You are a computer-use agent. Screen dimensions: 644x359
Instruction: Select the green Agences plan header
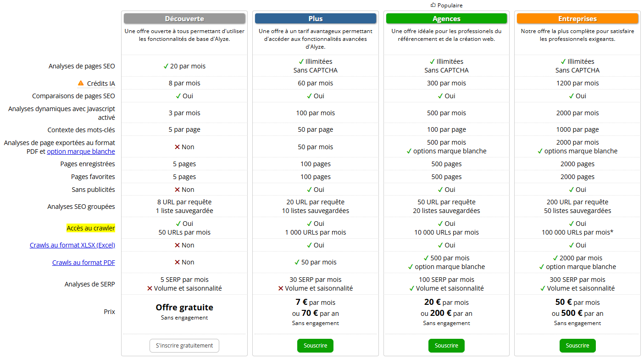pos(446,18)
